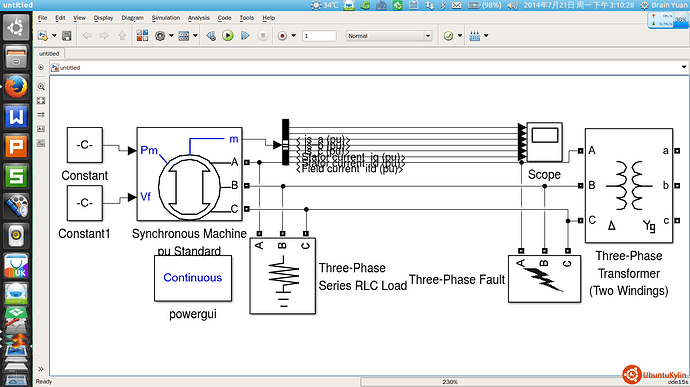Viewport: 690px width, 387px height.
Task: Open the Help menu
Action: coord(268,18)
